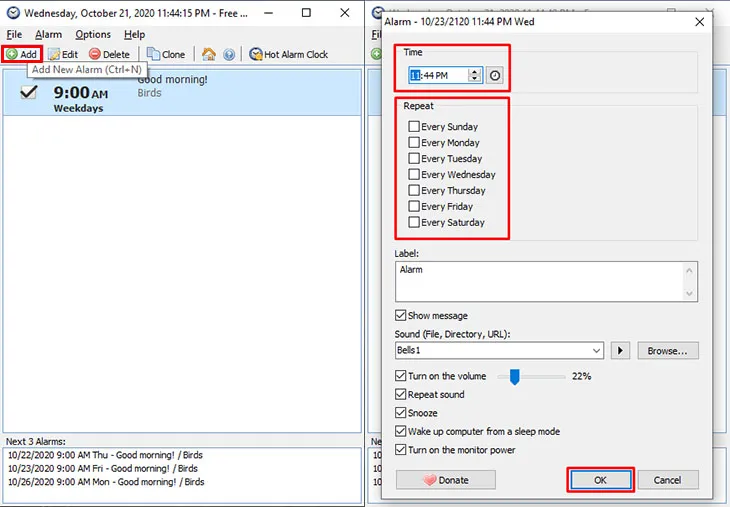The width and height of the screenshot is (730, 507).
Task: Click the Delete alarm toolbar icon
Action: pos(95,54)
